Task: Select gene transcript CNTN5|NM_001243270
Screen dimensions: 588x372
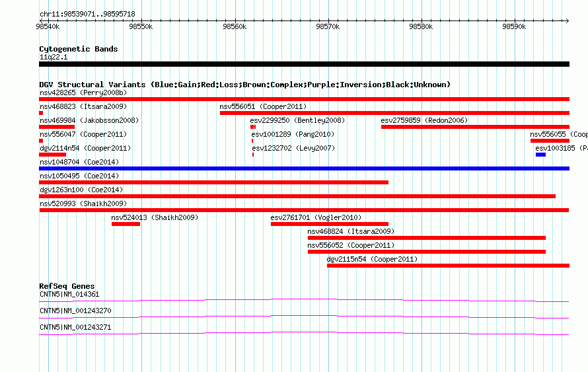Action: click(75, 311)
